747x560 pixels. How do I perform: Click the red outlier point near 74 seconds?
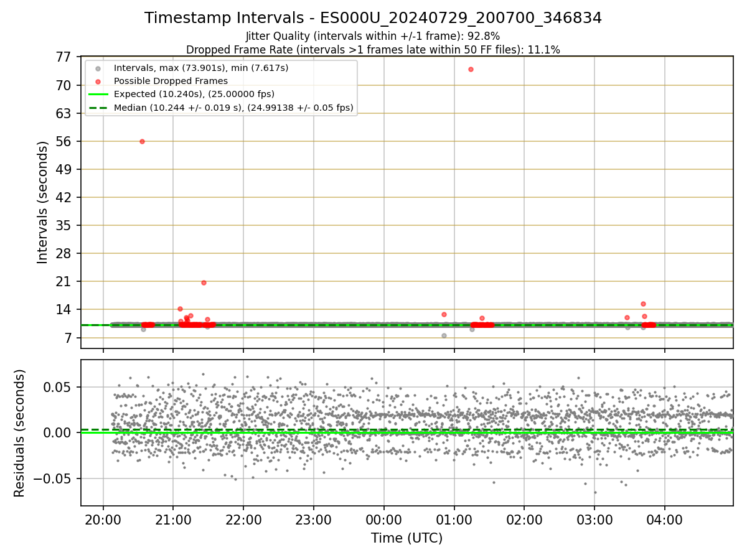[471, 69]
